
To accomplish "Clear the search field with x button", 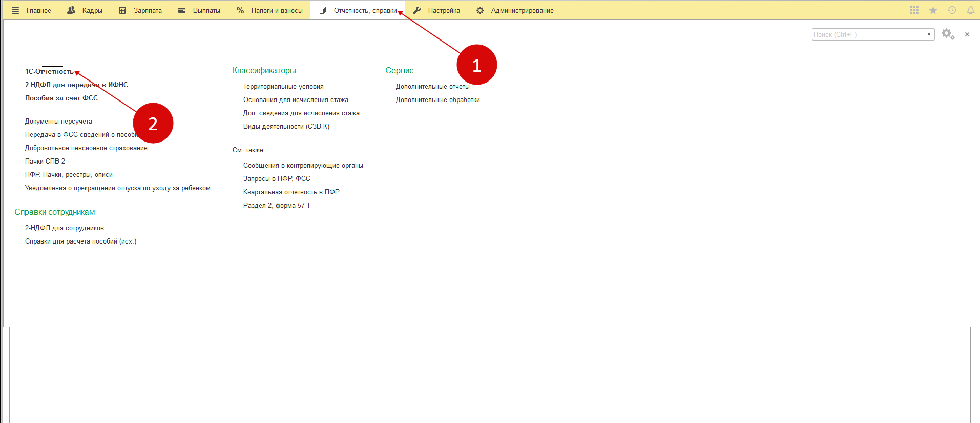I will click(x=929, y=34).
